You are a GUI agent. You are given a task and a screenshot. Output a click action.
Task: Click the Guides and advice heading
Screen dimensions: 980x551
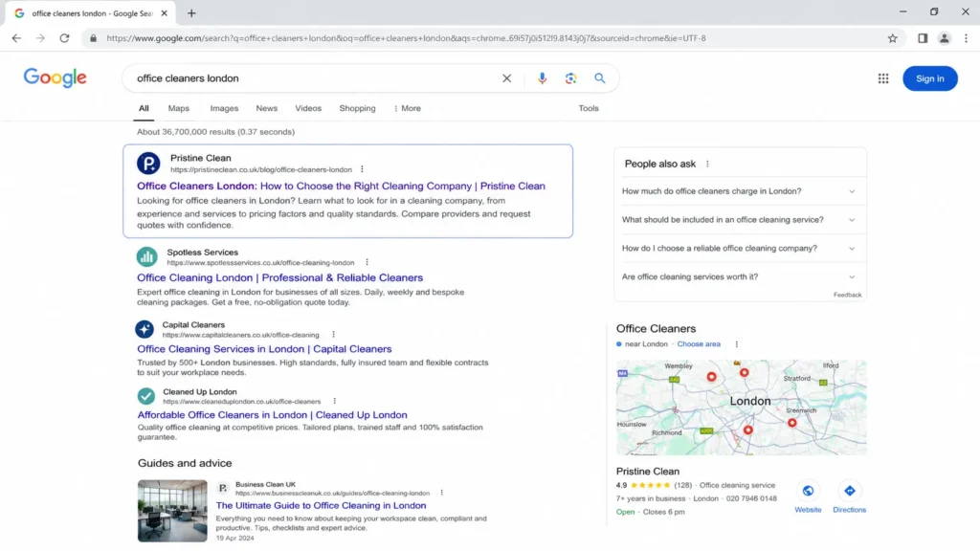point(185,463)
